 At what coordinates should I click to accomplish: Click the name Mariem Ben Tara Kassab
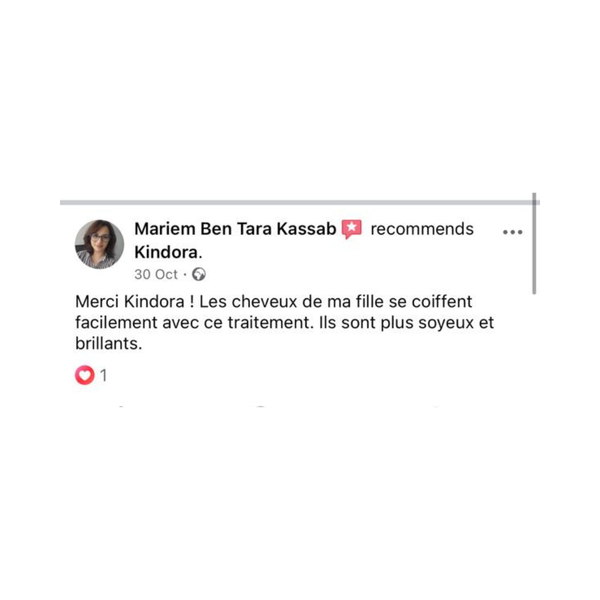[x=235, y=229]
